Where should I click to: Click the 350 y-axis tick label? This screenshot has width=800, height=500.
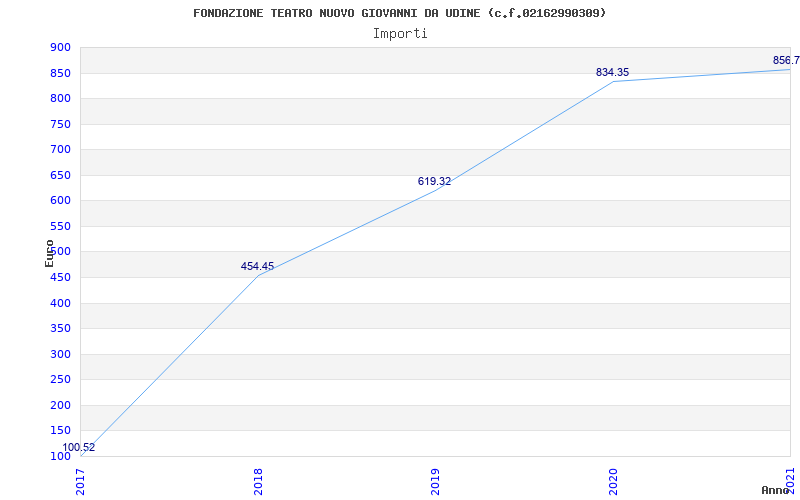click(60, 329)
